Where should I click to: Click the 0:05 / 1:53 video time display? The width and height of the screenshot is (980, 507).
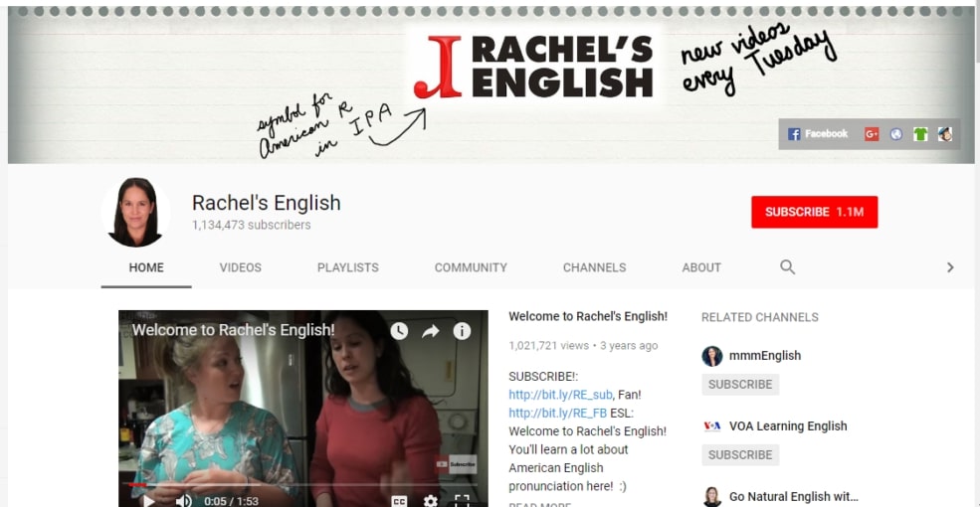[x=231, y=501]
